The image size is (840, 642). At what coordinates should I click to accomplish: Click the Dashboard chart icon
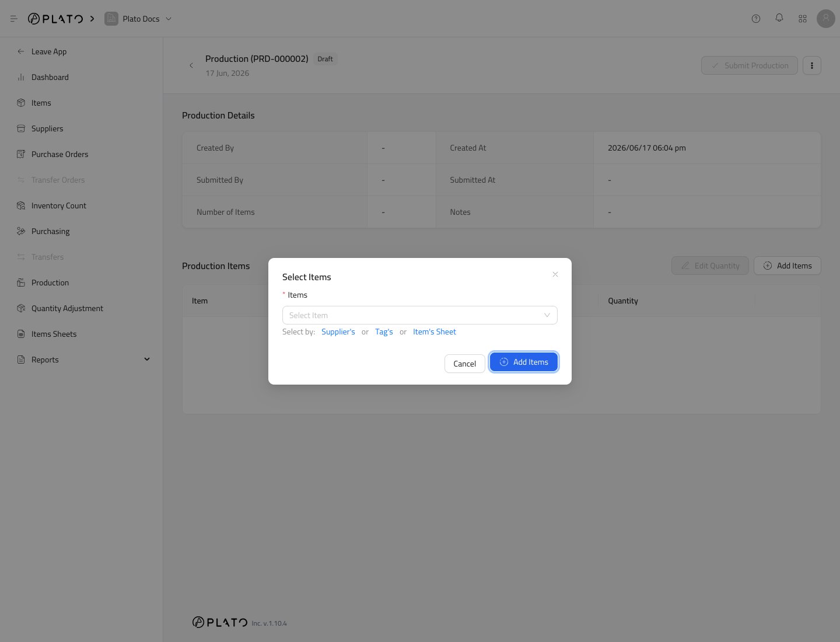(x=21, y=77)
